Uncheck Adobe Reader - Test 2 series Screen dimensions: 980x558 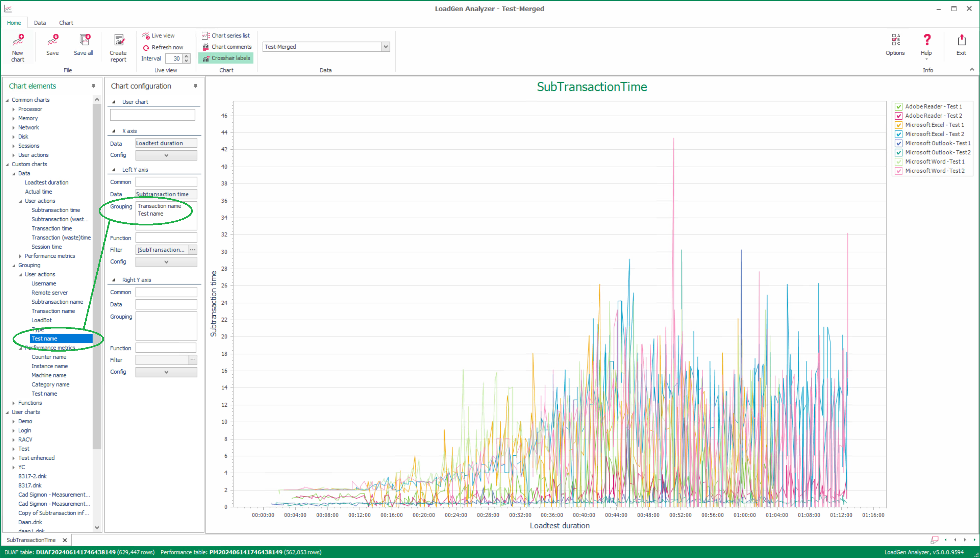click(x=899, y=116)
